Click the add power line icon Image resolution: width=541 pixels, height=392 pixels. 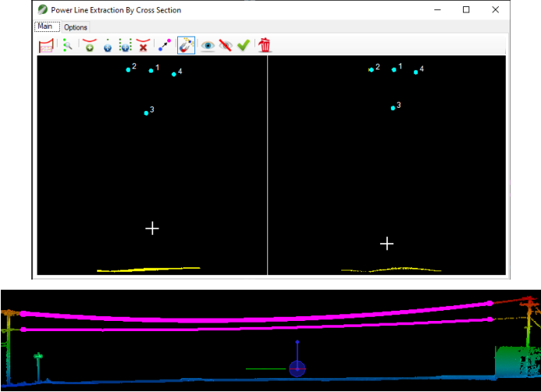[x=90, y=46]
